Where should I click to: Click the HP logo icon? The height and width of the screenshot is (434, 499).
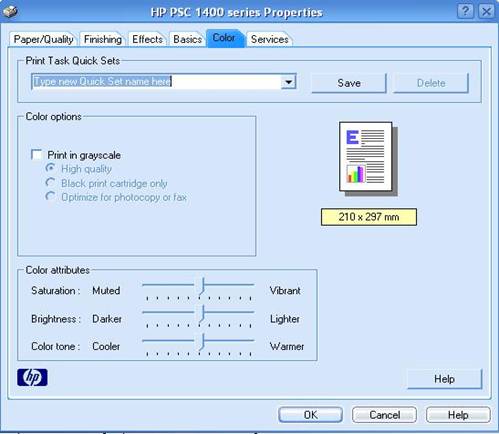click(x=32, y=377)
